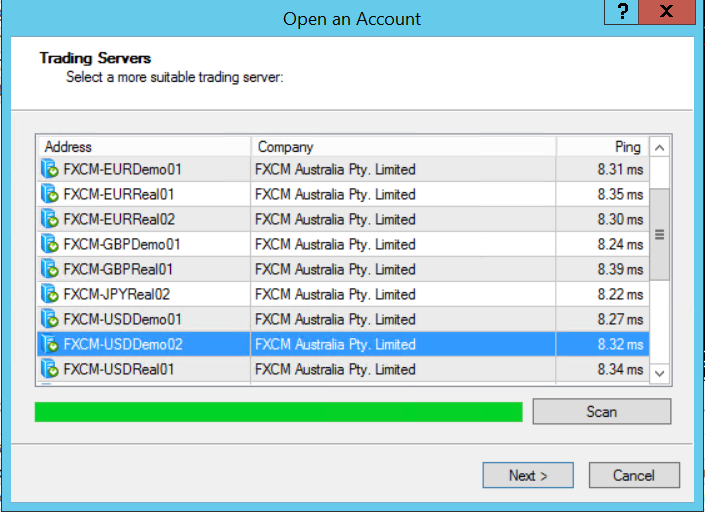Click the Next > button

click(x=528, y=475)
